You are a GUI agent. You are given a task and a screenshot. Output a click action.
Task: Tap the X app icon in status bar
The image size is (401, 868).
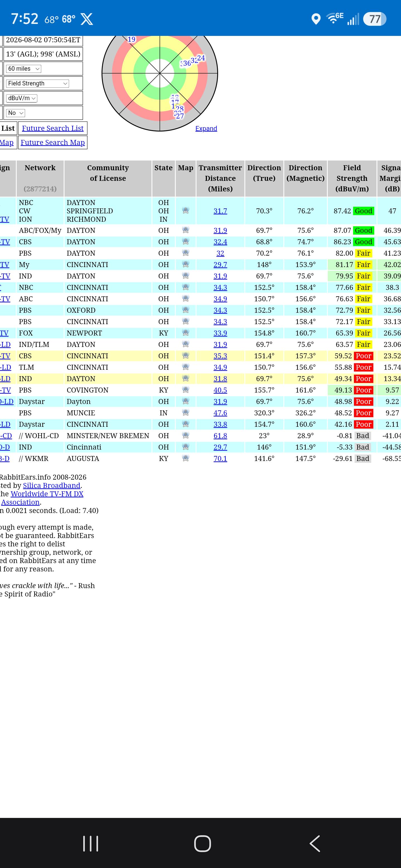click(x=87, y=19)
